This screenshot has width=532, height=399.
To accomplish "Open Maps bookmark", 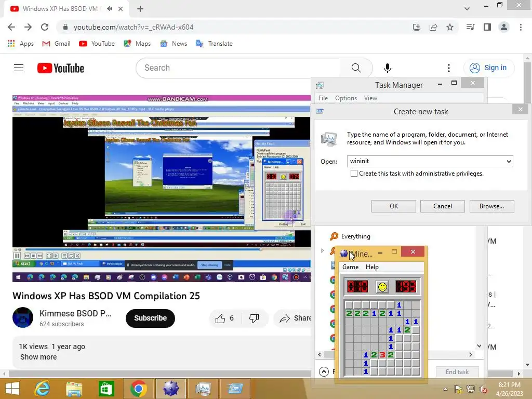I will pos(137,44).
